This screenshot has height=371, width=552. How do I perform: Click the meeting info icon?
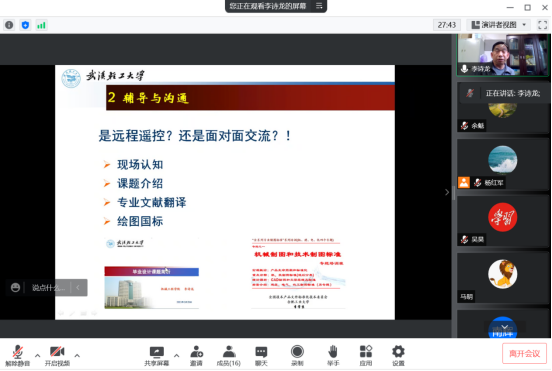pyautogui.click(x=9, y=25)
